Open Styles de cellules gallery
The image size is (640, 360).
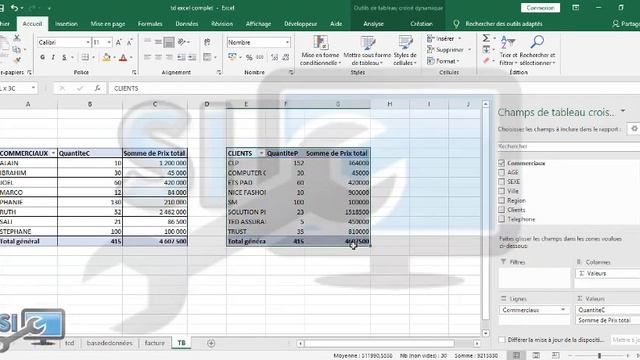pos(405,51)
